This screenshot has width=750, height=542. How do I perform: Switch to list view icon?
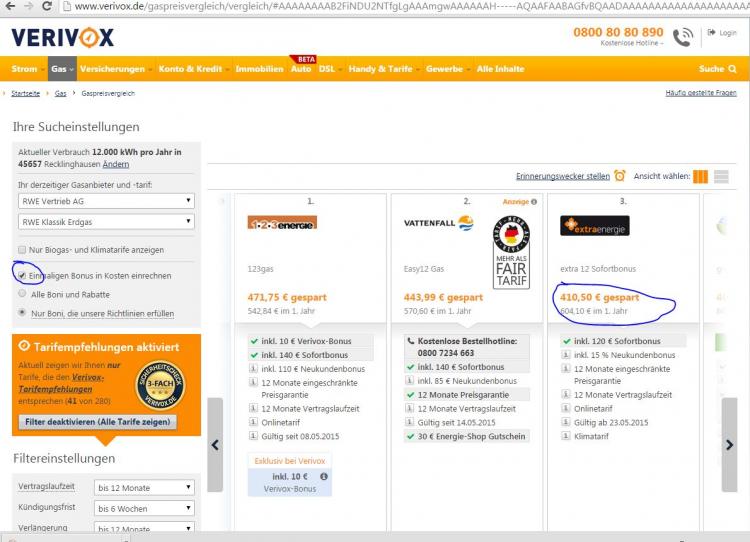[721, 177]
